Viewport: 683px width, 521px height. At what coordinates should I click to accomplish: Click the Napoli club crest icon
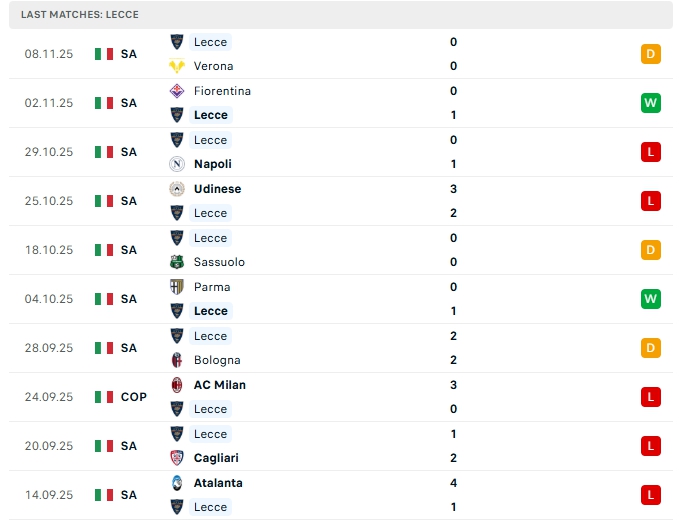point(177,164)
